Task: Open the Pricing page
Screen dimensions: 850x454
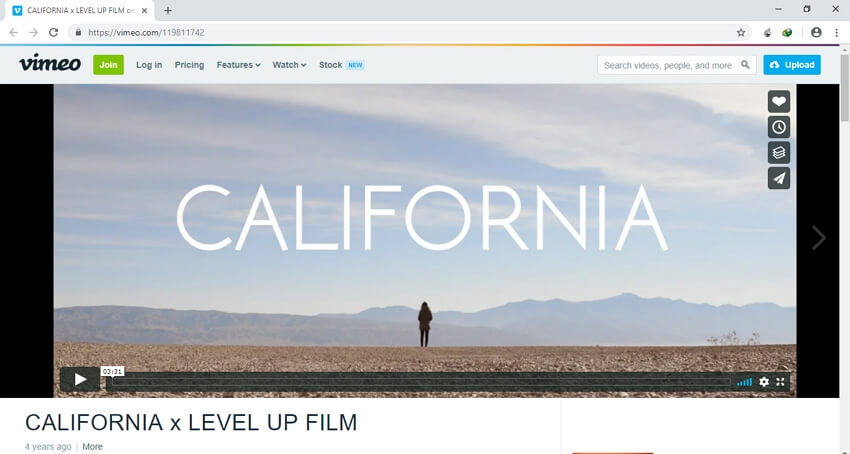Action: coord(189,65)
